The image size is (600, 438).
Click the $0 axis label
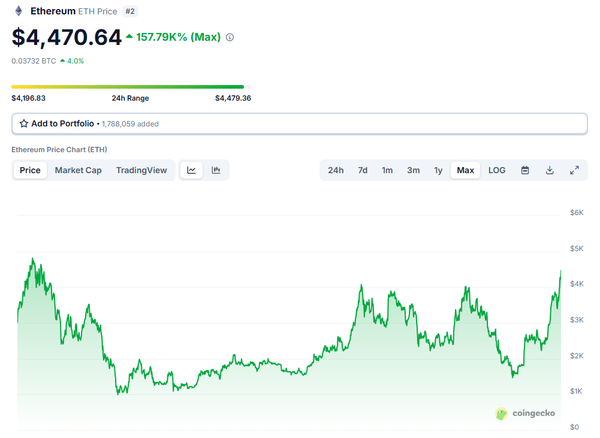(574, 427)
